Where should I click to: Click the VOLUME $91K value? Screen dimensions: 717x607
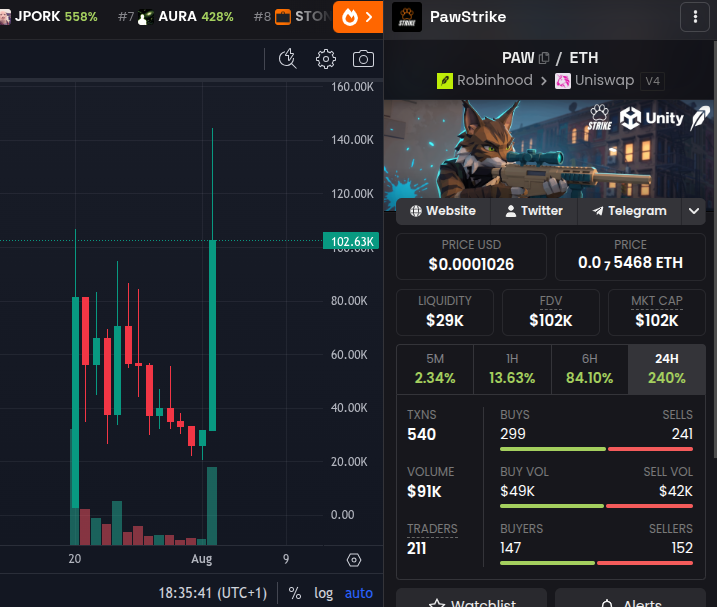pyautogui.click(x=424, y=491)
